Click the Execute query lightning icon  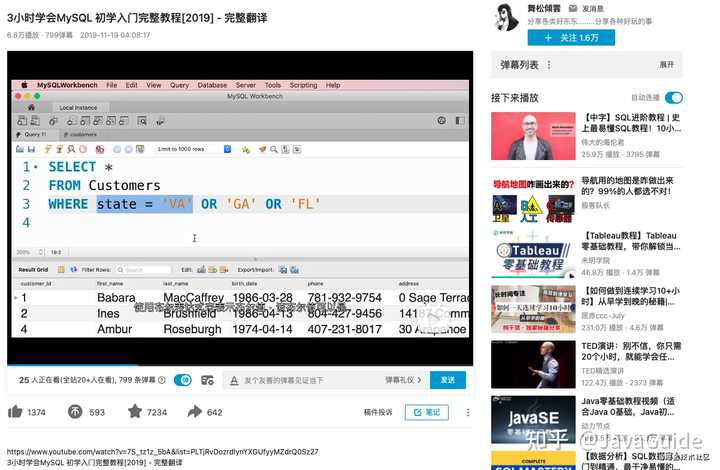coord(48,149)
